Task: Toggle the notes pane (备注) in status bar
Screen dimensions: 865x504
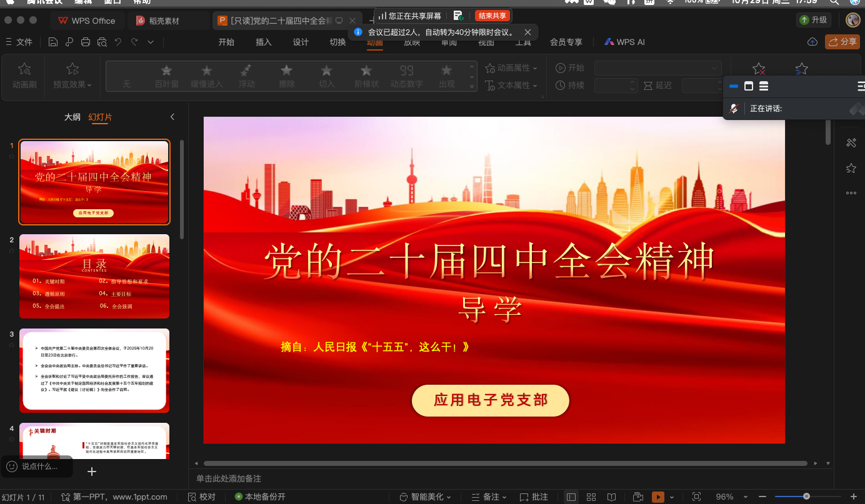Action: coord(491,497)
